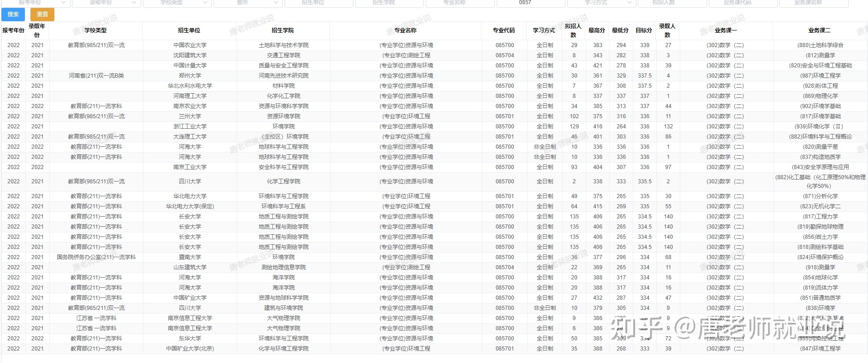
Task: Click the 安全科学与工程学院 cell
Action: click(x=283, y=167)
